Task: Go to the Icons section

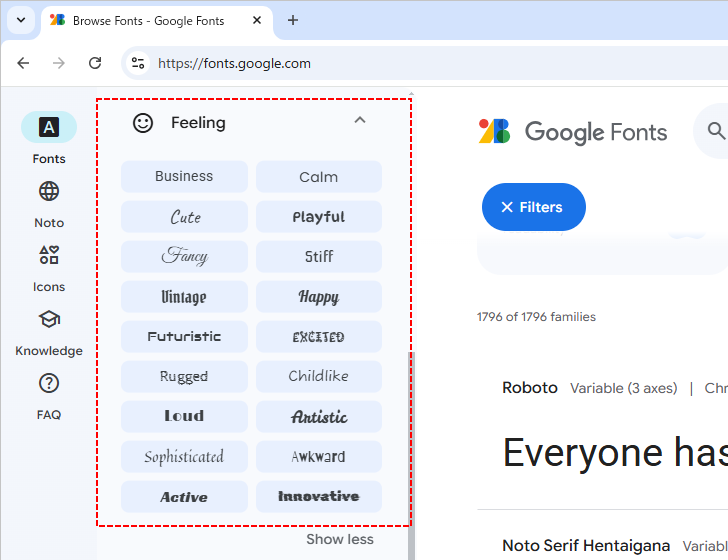Action: [48, 256]
